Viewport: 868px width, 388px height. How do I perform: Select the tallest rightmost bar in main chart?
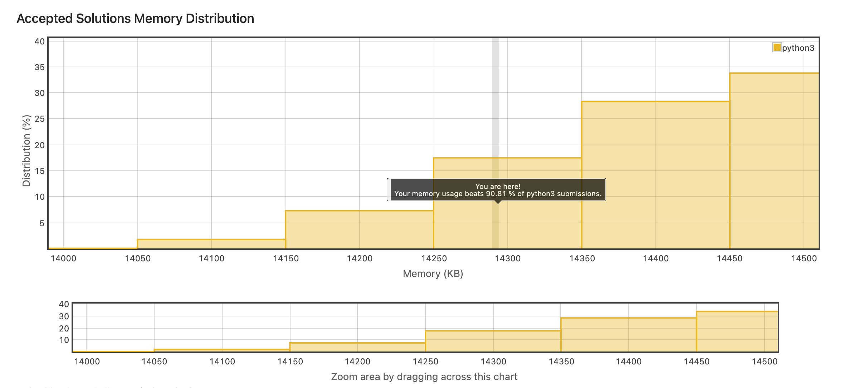pyautogui.click(x=774, y=161)
